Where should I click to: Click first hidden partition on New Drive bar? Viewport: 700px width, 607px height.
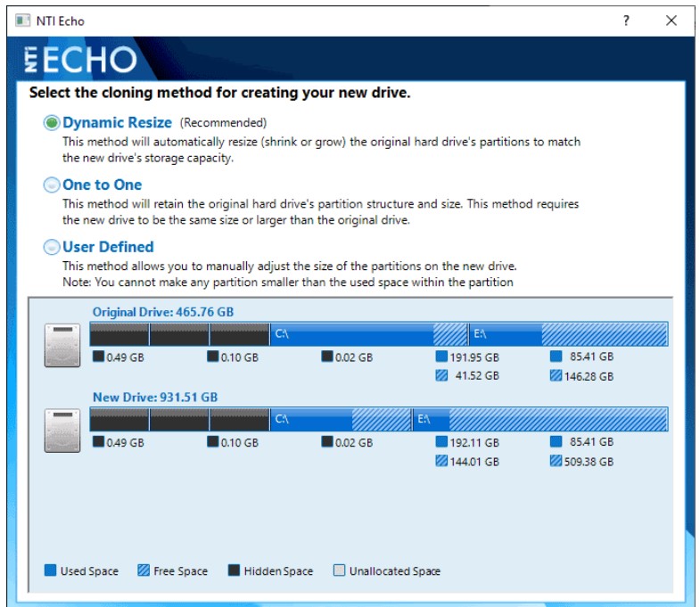click(x=119, y=419)
